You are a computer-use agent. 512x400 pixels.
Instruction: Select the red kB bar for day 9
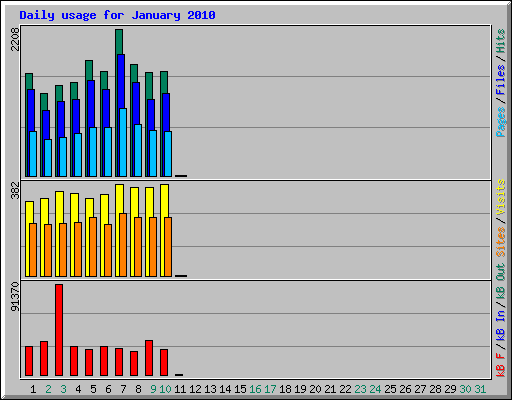[149, 358]
